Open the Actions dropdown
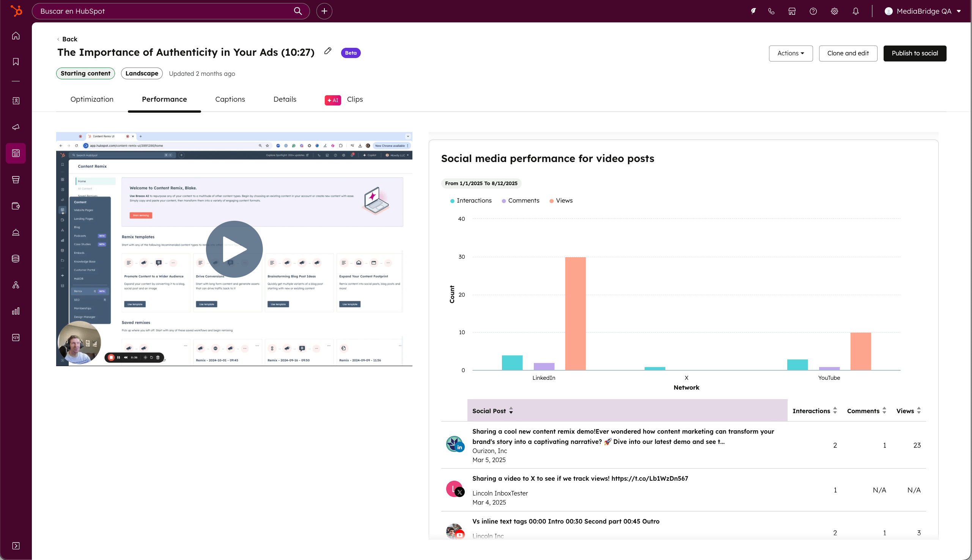Viewport: 972px width, 560px height. click(x=791, y=53)
